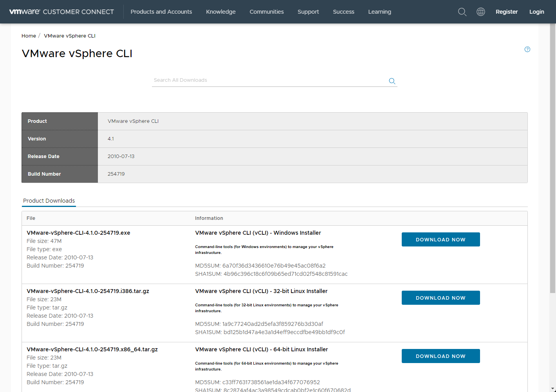Go to Home breadcrumb
Image resolution: width=556 pixels, height=392 pixels.
[29, 36]
